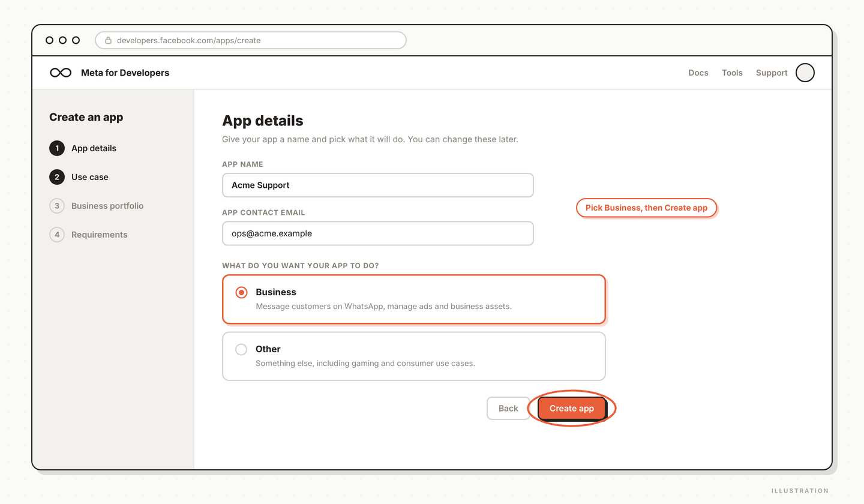Click the Meta infinity logo icon
The width and height of the screenshot is (864, 504).
(x=61, y=73)
